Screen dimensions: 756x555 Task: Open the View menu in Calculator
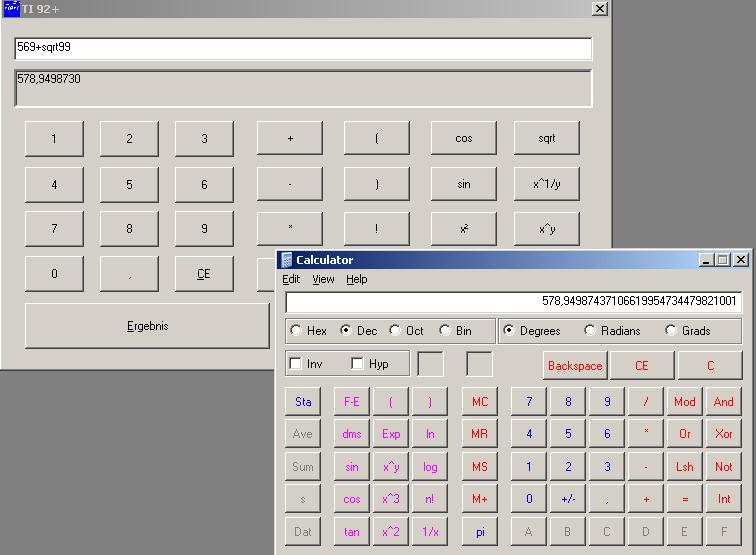[x=323, y=279]
